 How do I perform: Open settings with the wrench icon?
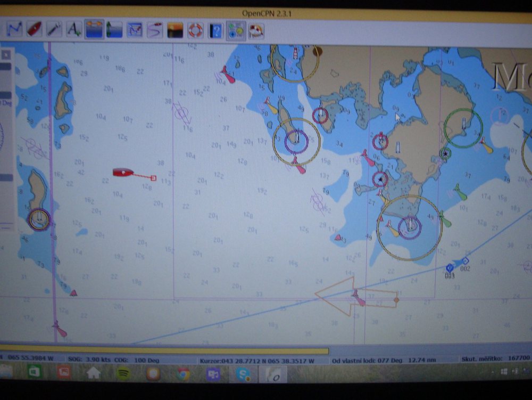53,29
